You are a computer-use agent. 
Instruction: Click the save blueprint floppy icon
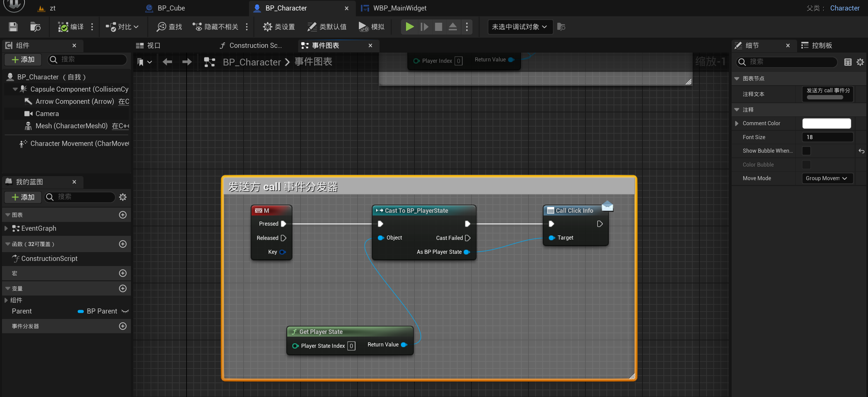(13, 27)
